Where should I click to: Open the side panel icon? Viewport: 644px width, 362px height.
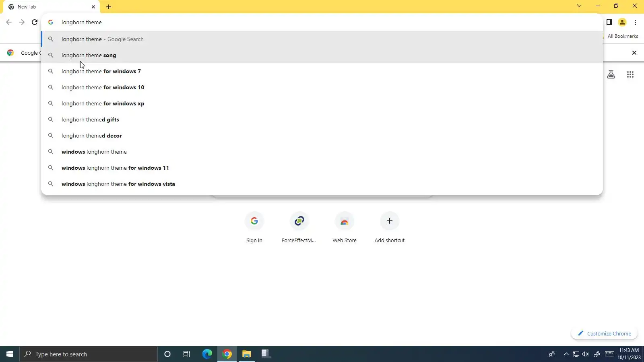(609, 22)
